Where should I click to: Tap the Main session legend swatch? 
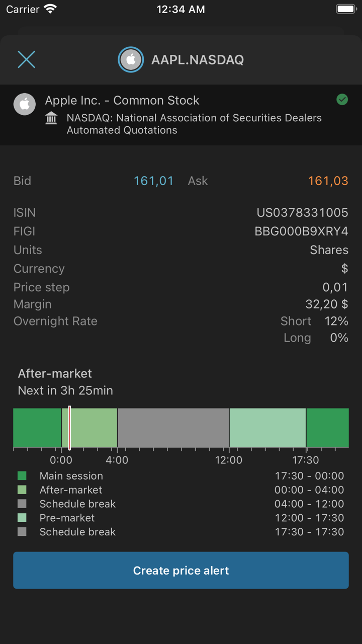coord(22,476)
